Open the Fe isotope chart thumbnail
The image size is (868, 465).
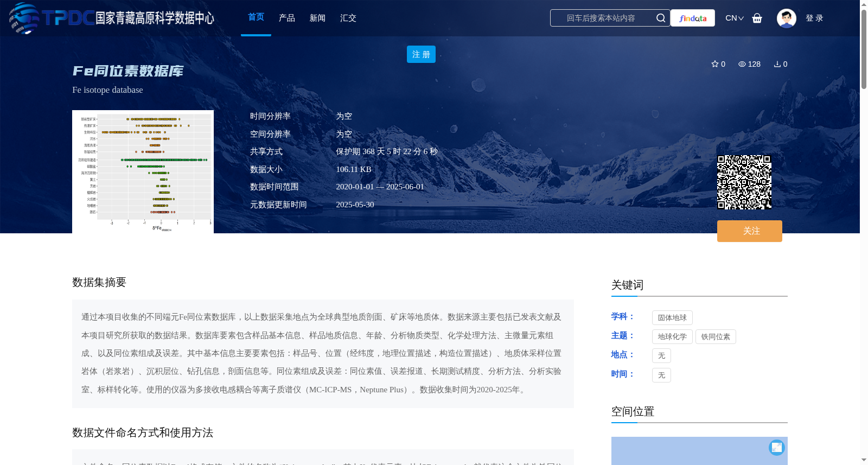(143, 171)
